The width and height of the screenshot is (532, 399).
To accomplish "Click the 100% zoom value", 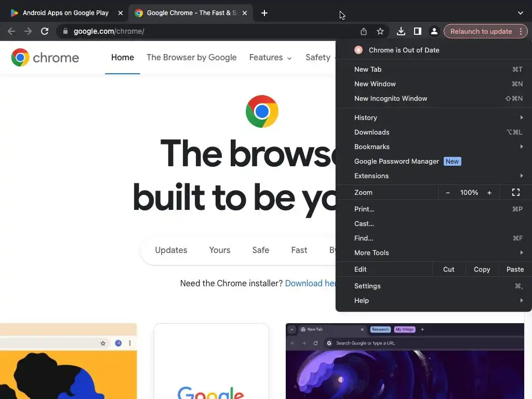I will coord(469,193).
